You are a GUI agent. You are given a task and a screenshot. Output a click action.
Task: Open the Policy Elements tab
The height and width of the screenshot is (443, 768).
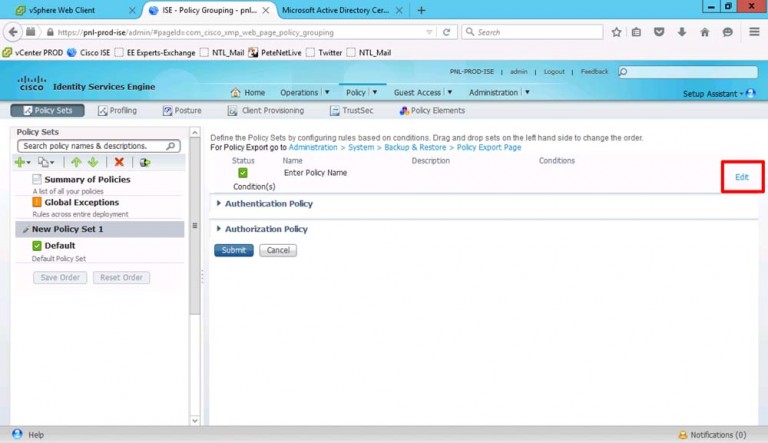tap(432, 111)
